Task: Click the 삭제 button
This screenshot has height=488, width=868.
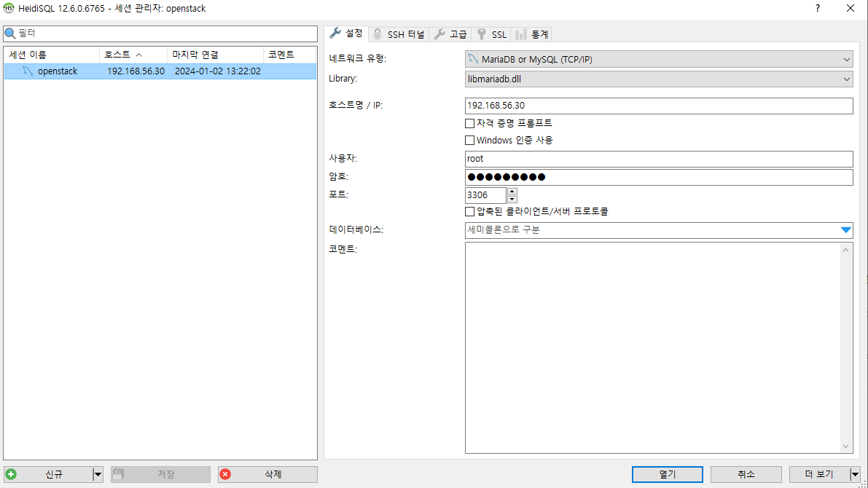Action: [268, 474]
